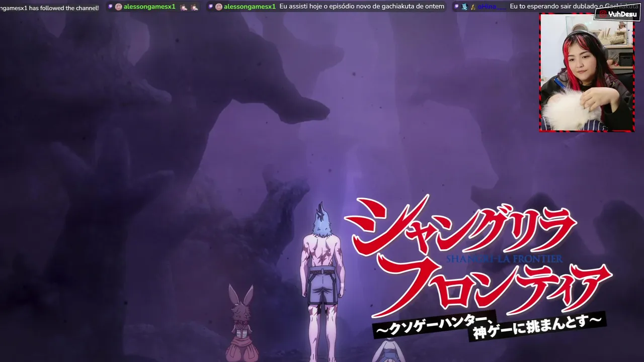The width and height of the screenshot is (644, 362).
Task: Click the 'SHANGRI-LA FRONTIER' English subtitle text
Action: pyautogui.click(x=504, y=259)
